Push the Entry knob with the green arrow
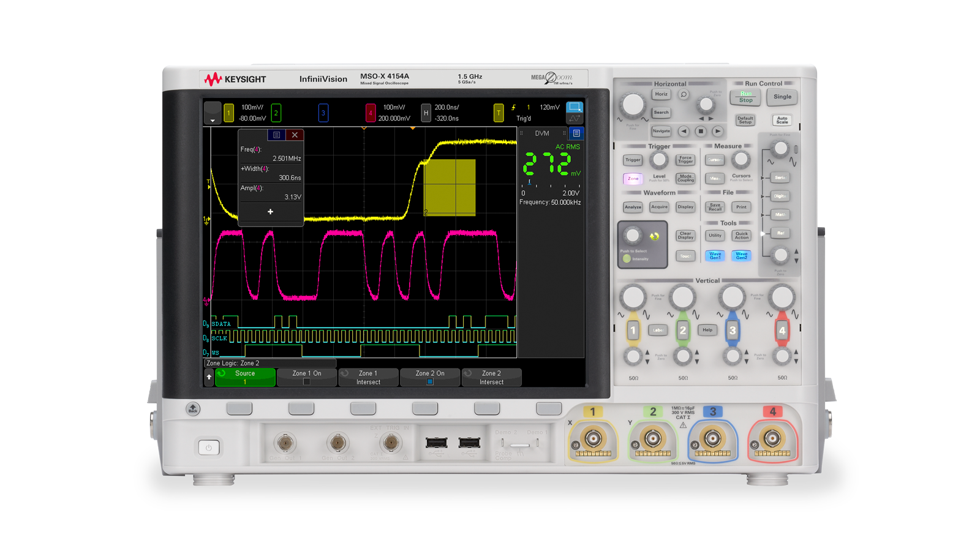 coord(632,235)
